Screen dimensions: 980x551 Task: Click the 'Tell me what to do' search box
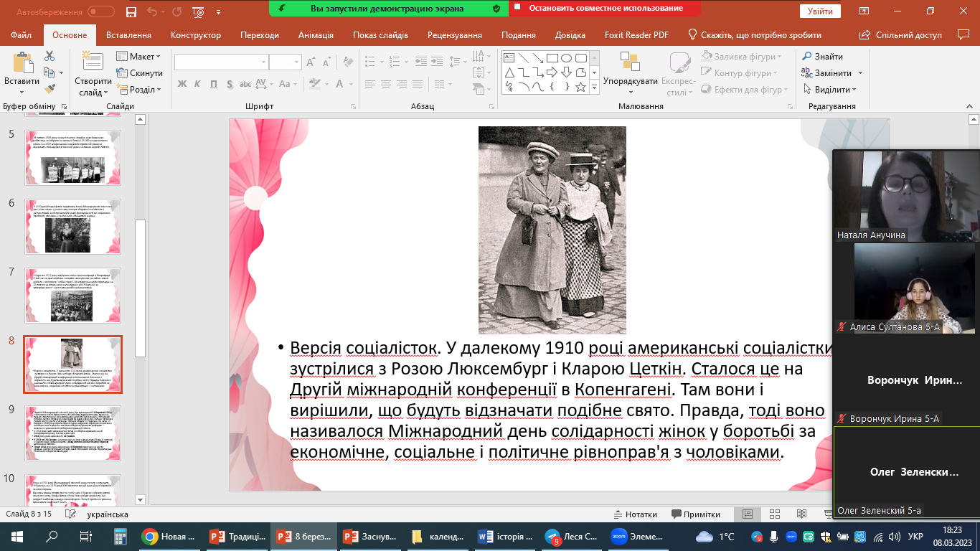[754, 35]
